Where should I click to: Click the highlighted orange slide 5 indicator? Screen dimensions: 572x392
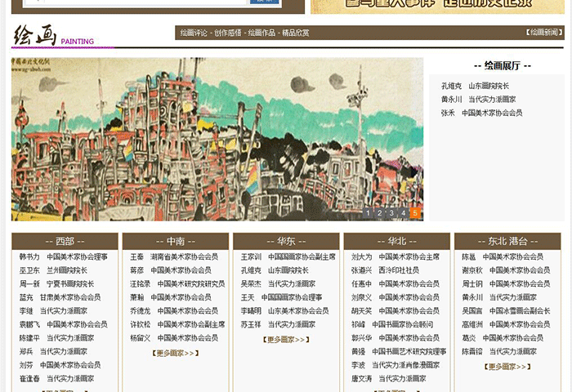click(x=415, y=213)
